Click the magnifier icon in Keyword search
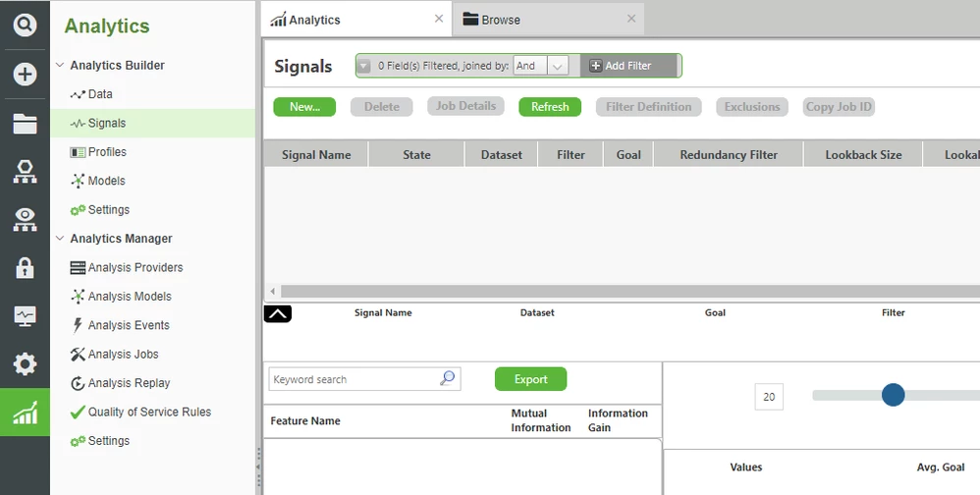980x495 pixels. 447,379
